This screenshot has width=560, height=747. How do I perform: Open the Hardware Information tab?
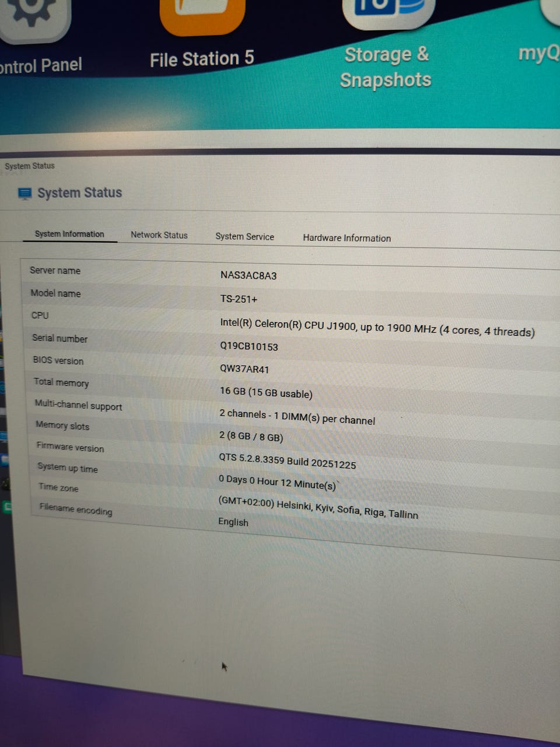[x=346, y=238]
